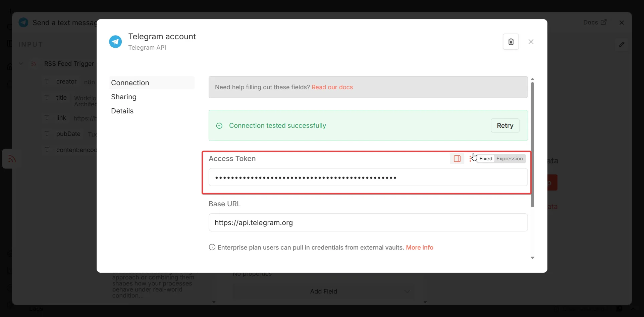
Task: Open the Access Token panel layout icon
Action: coord(457,159)
